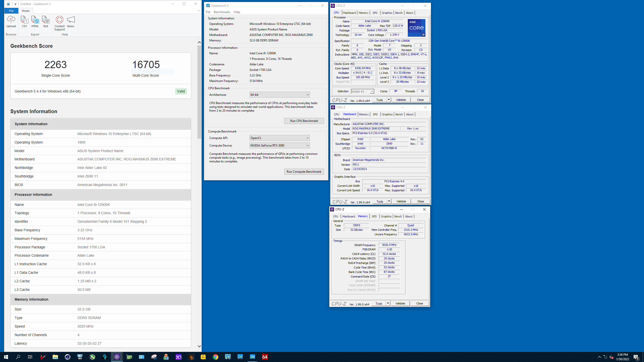Click Run Compute Benchmark button
644x362 pixels.
click(304, 172)
